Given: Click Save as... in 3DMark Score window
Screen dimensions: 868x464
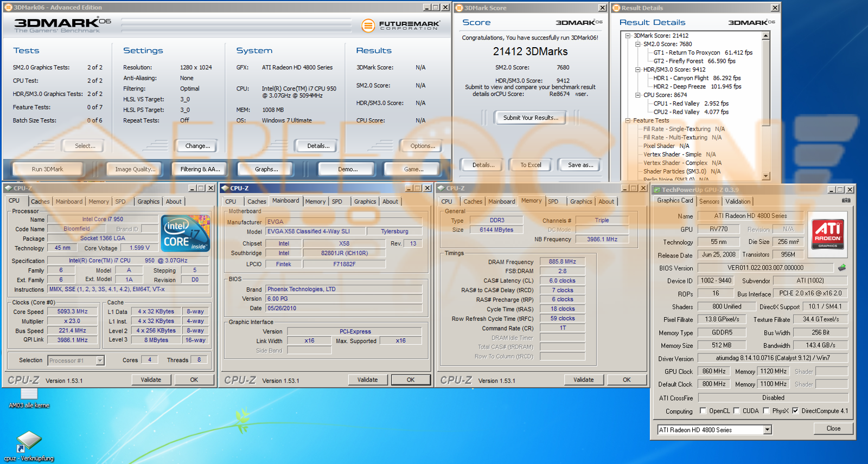Looking at the screenshot, I should [x=580, y=165].
